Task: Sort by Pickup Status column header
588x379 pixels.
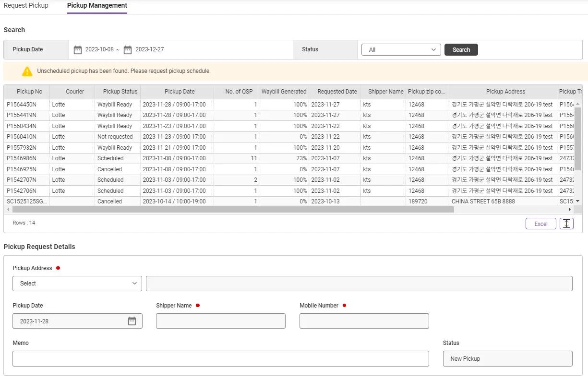Action: tap(120, 92)
